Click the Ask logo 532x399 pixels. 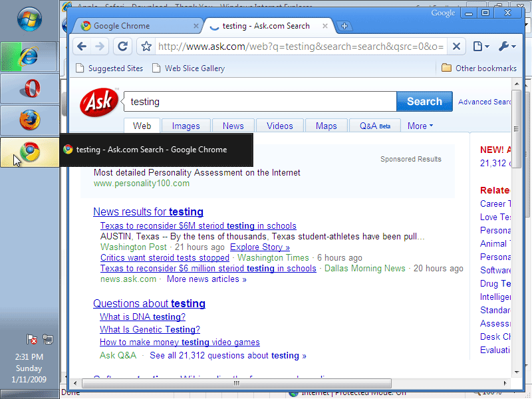pyautogui.click(x=99, y=102)
